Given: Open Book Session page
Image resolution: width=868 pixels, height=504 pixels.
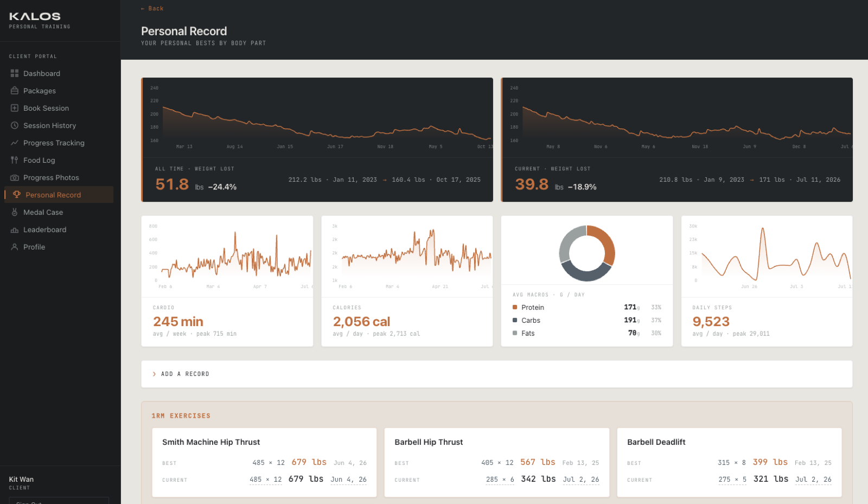Looking at the screenshot, I should (x=59, y=108).
